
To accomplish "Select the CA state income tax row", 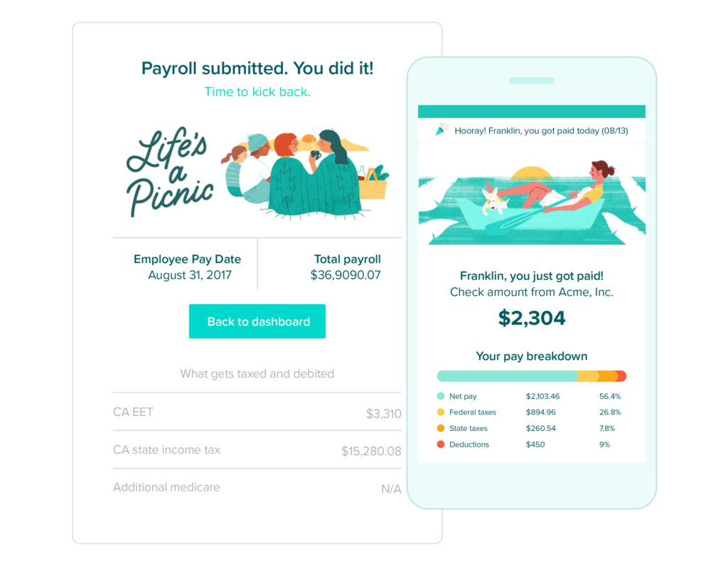I will point(257,450).
